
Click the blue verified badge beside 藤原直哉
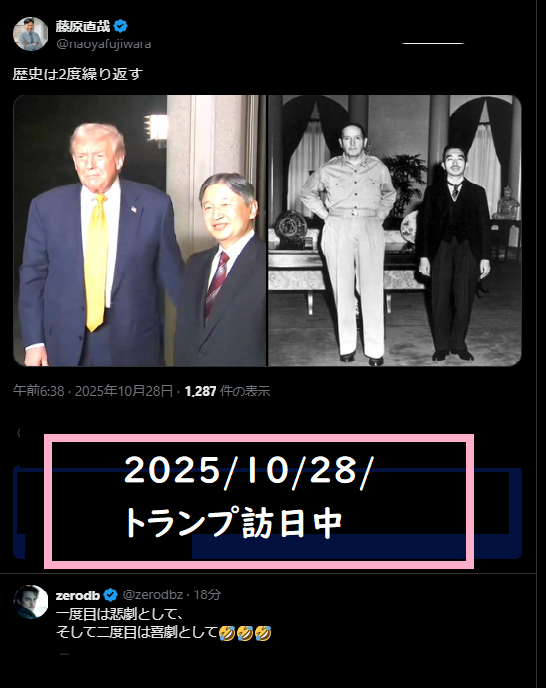(120, 26)
